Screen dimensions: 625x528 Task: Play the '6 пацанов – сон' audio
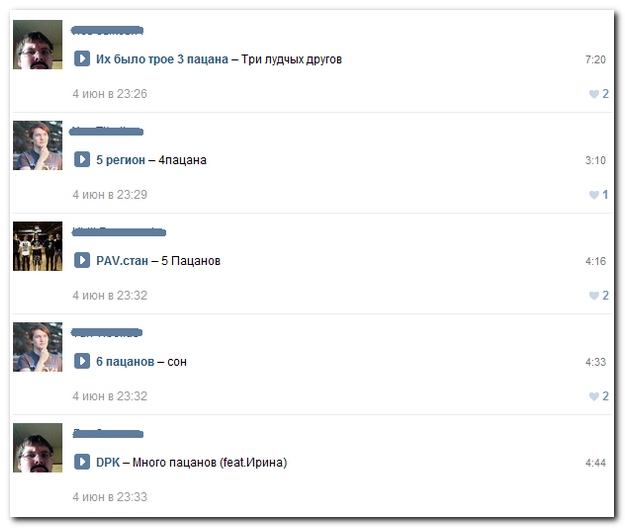pyautogui.click(x=82, y=361)
